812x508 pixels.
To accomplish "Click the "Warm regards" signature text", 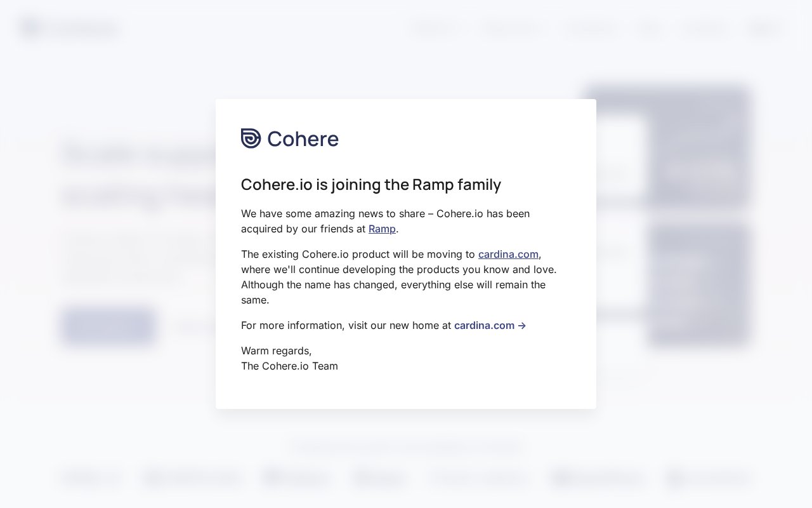I will coord(276,351).
